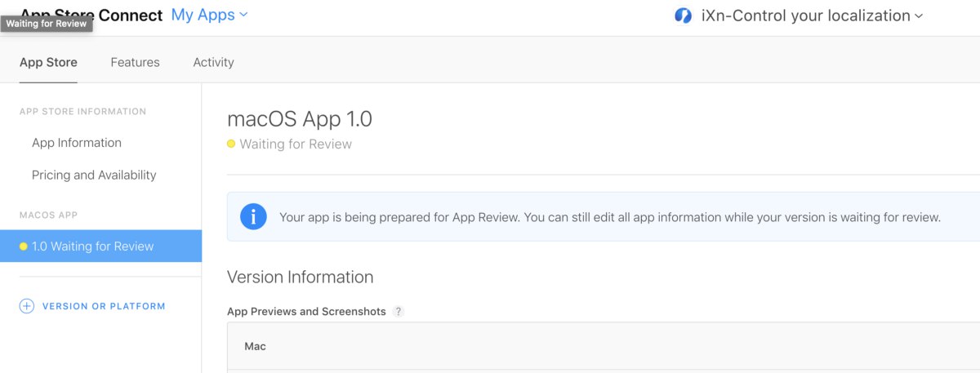Open Pricing and Availability page
The width and height of the screenshot is (980, 373).
[x=94, y=175]
